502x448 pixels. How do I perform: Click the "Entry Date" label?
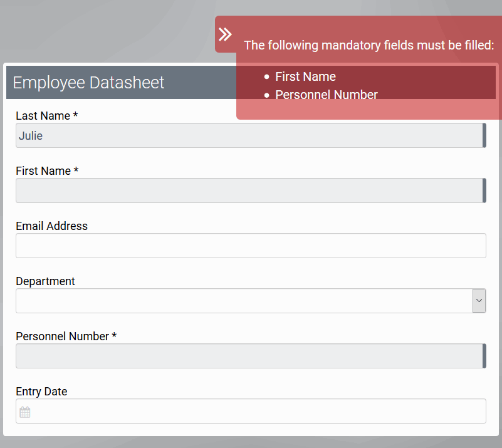coord(41,392)
